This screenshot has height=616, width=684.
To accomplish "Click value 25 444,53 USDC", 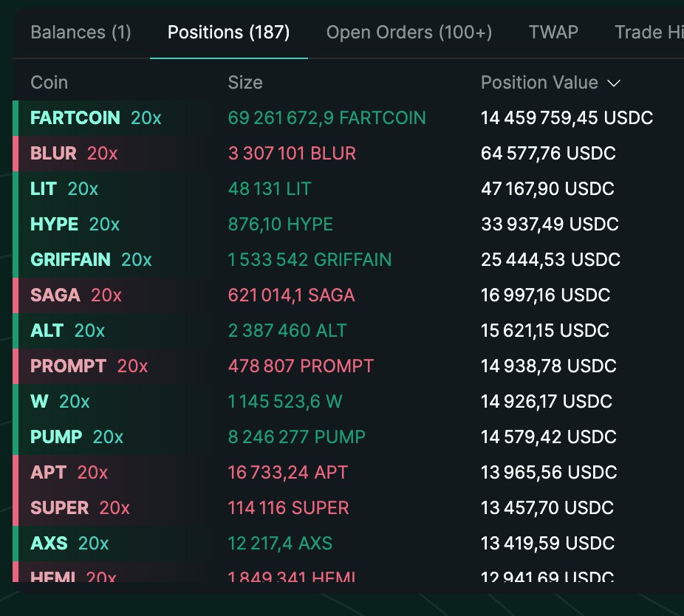I will pyautogui.click(x=550, y=259).
